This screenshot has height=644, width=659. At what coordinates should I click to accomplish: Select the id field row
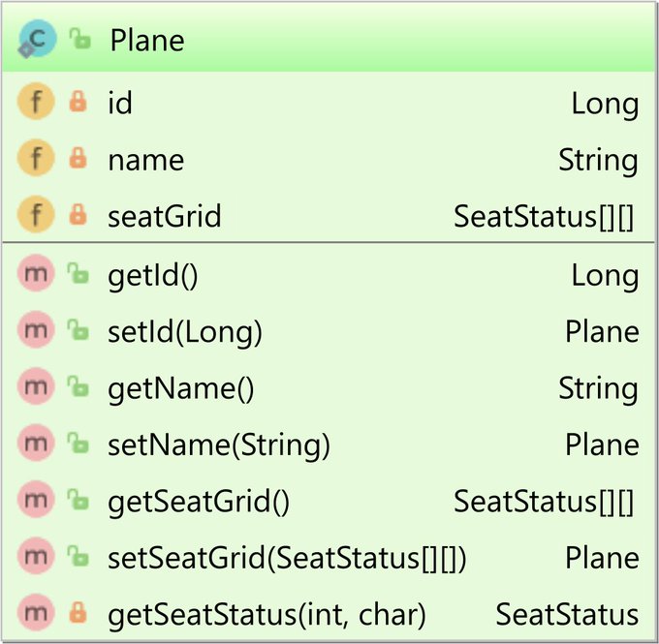329,102
